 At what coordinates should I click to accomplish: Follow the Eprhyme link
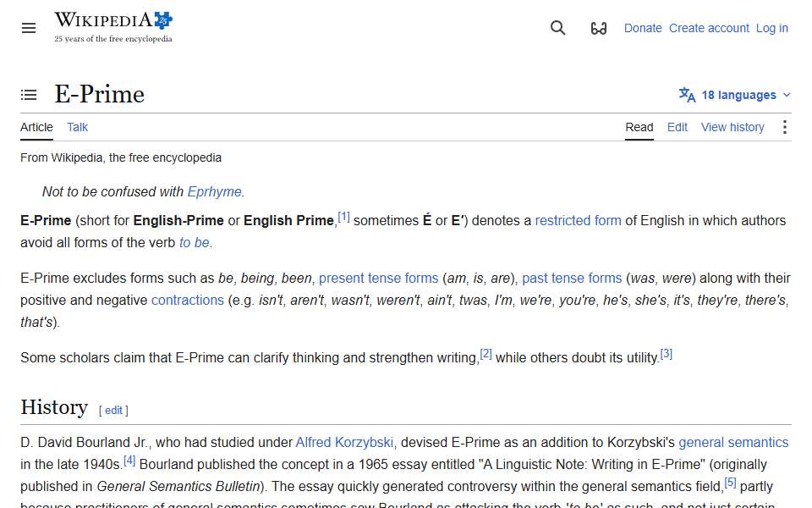(x=214, y=192)
